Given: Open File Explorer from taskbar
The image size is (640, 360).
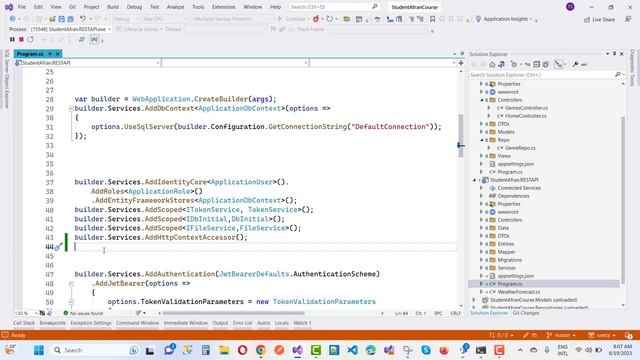Looking at the screenshot, I should coord(224,350).
